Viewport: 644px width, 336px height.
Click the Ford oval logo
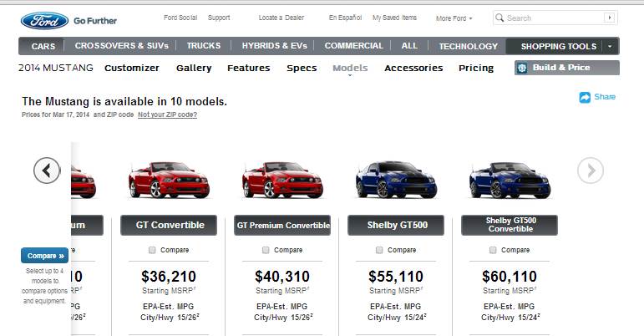pyautogui.click(x=44, y=21)
